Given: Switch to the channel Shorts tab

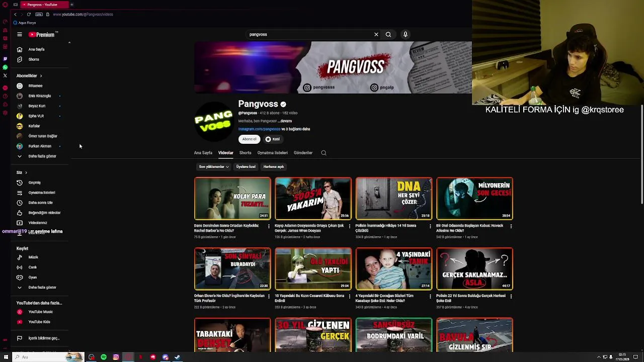Looking at the screenshot, I should coord(245,153).
